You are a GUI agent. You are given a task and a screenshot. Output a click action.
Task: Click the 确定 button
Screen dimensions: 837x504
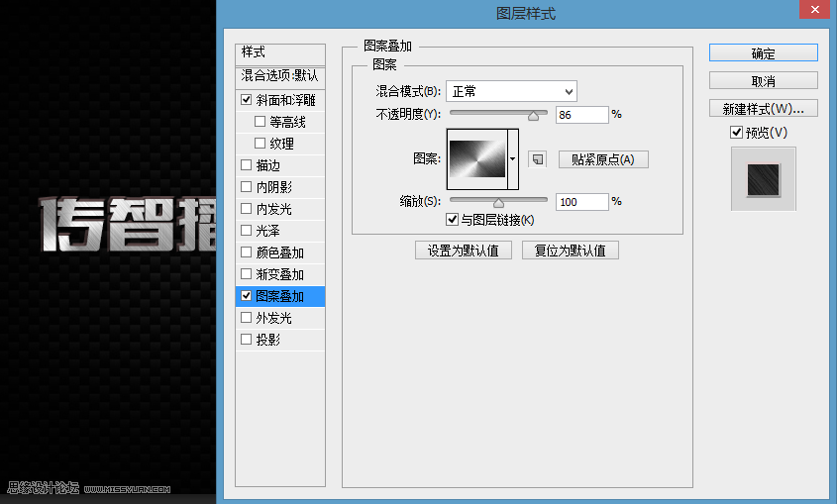(x=764, y=52)
